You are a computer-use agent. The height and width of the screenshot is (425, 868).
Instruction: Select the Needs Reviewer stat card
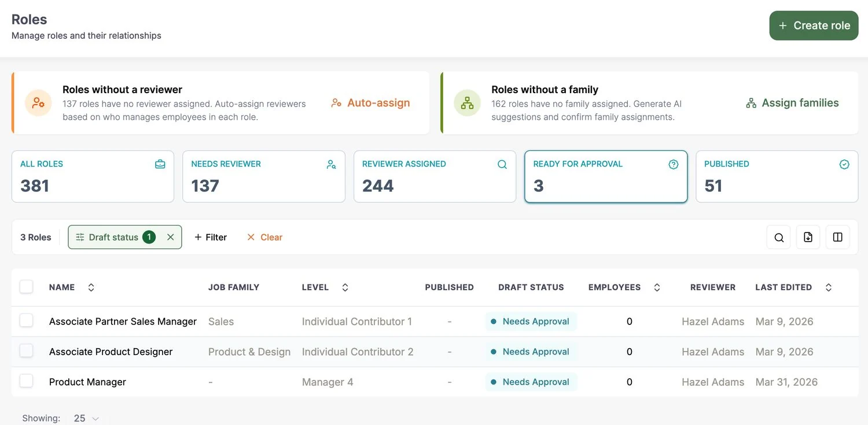[264, 176]
